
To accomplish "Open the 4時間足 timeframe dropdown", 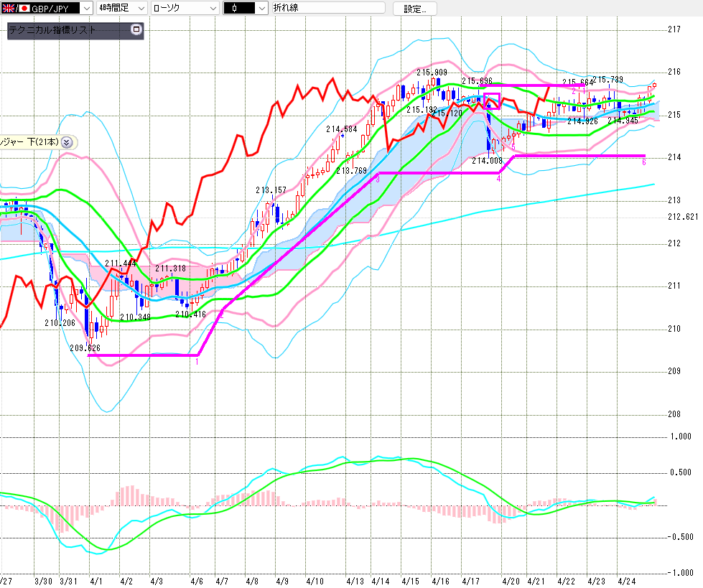I will pos(142,8).
